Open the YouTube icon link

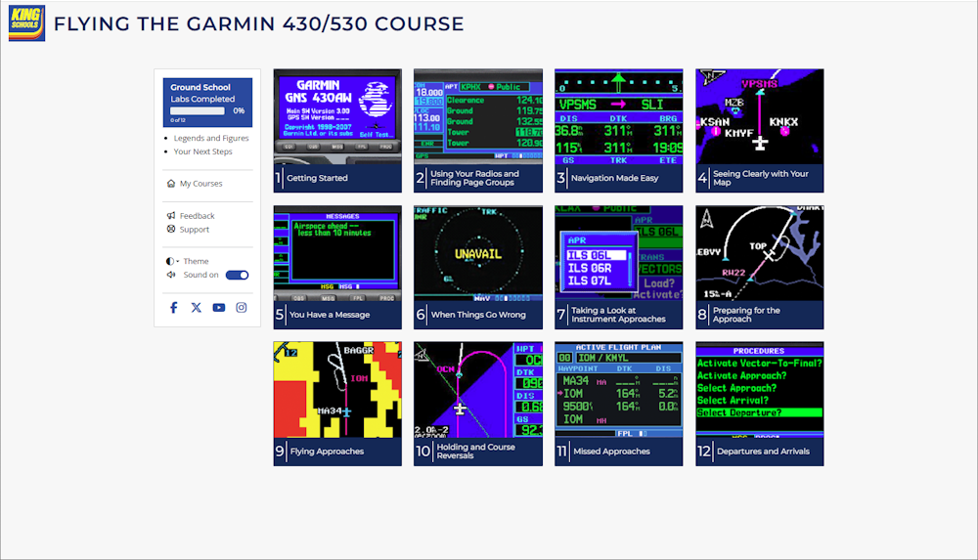click(x=219, y=308)
